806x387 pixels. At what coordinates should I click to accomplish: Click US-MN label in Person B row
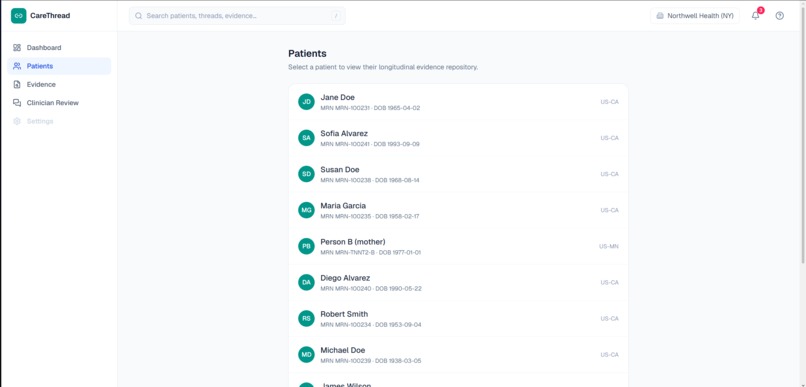(x=609, y=246)
